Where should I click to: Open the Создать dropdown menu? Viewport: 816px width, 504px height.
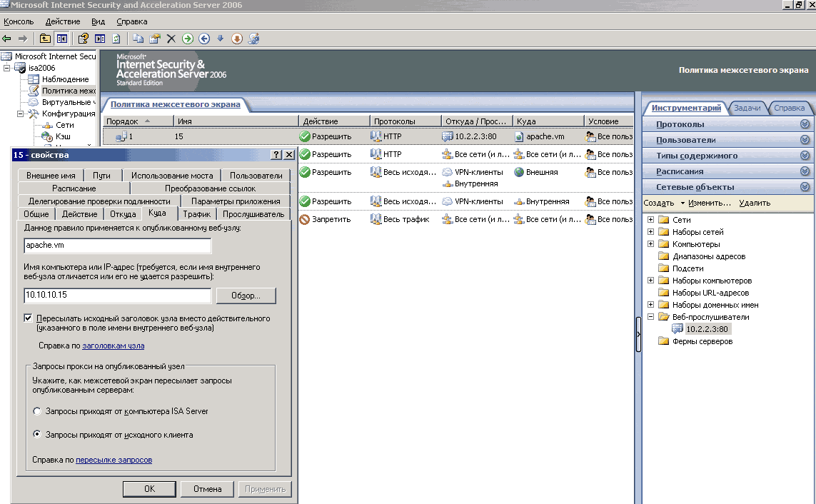point(664,203)
